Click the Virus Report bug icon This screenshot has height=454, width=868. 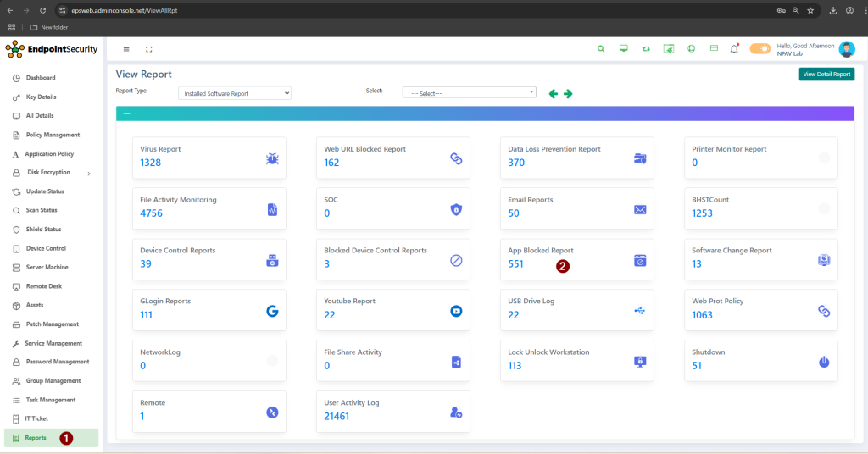tap(272, 158)
